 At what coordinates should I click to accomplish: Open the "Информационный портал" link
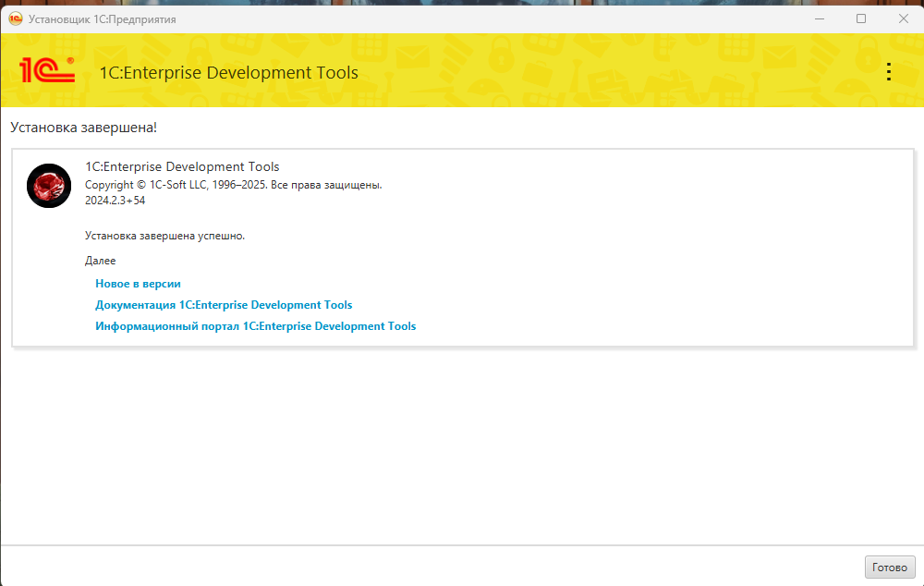pyautogui.click(x=256, y=326)
